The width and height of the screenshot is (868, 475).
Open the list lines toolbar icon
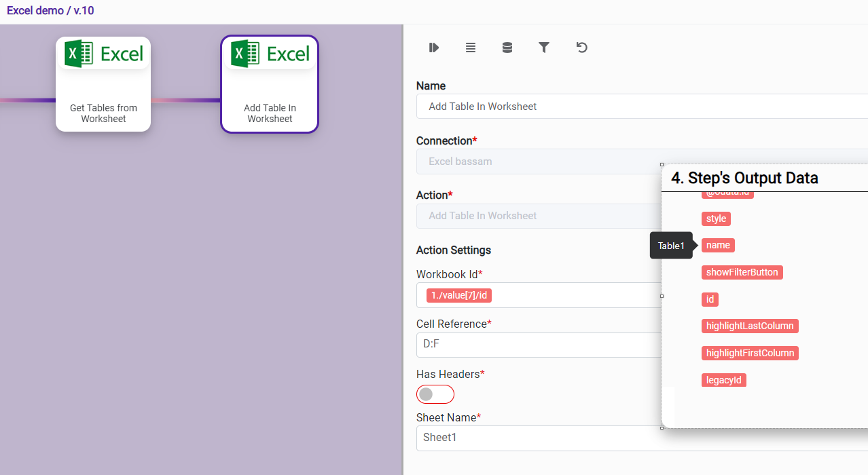(471, 47)
